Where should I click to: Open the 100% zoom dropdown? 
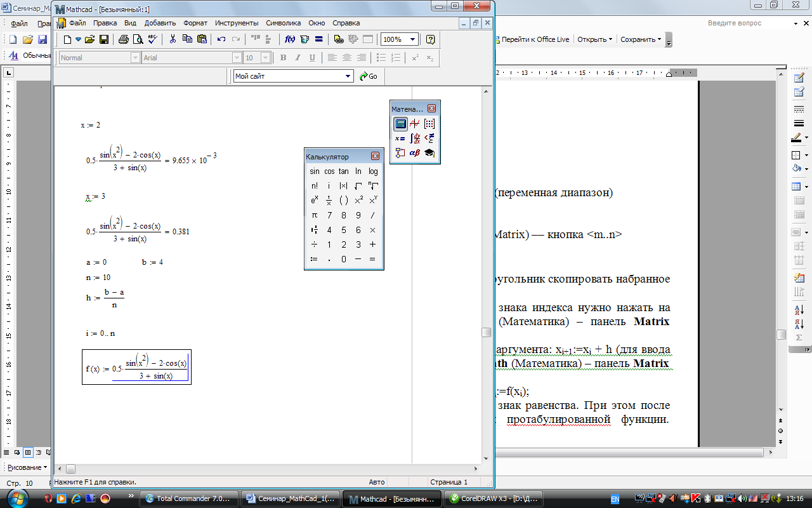[412, 39]
